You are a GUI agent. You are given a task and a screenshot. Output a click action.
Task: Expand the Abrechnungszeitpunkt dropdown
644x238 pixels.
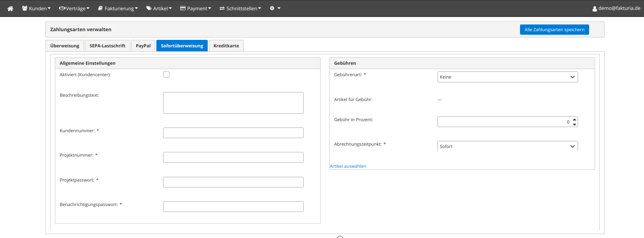coord(507,146)
